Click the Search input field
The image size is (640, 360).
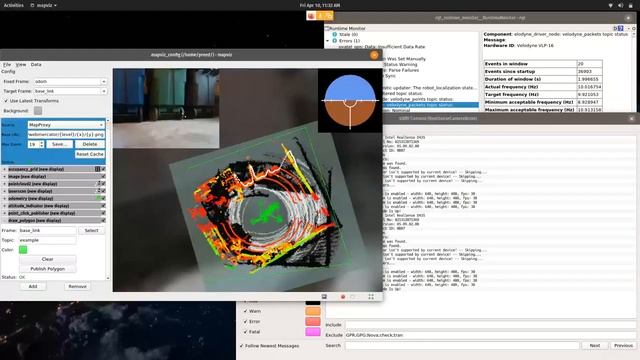[x=462, y=346]
